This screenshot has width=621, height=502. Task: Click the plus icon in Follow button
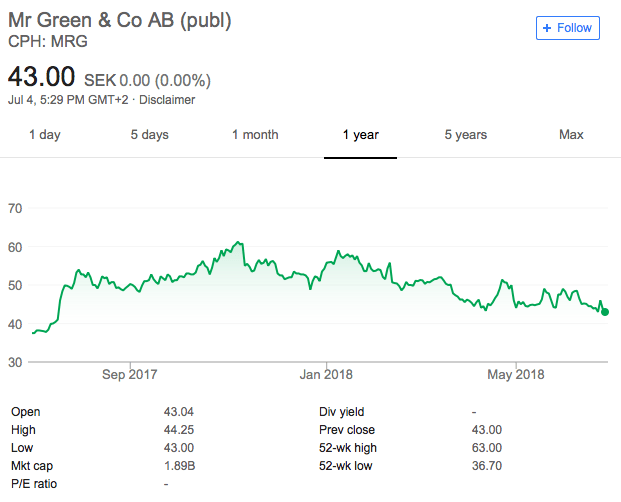click(547, 28)
